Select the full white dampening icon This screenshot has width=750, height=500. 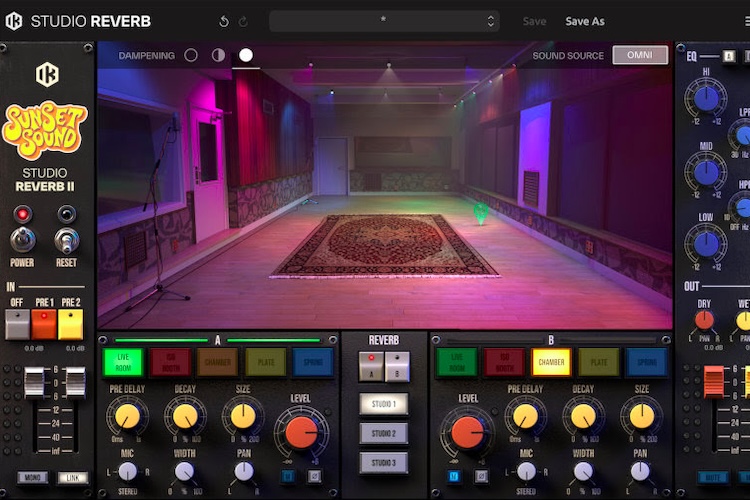246,56
